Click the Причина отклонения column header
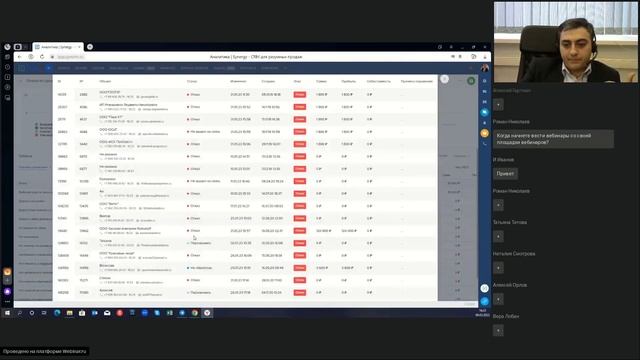Screen dimensions: 640x360 (x=416, y=82)
